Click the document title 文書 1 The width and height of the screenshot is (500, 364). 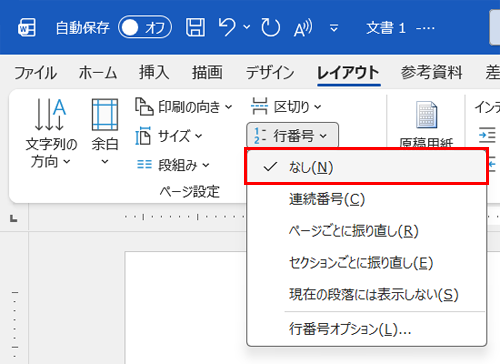386,28
